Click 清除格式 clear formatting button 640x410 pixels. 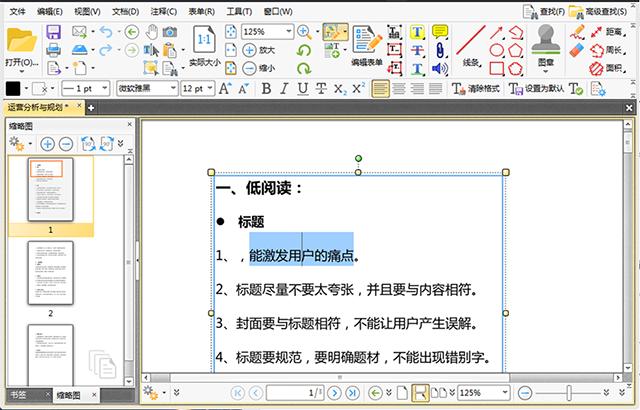click(476, 89)
